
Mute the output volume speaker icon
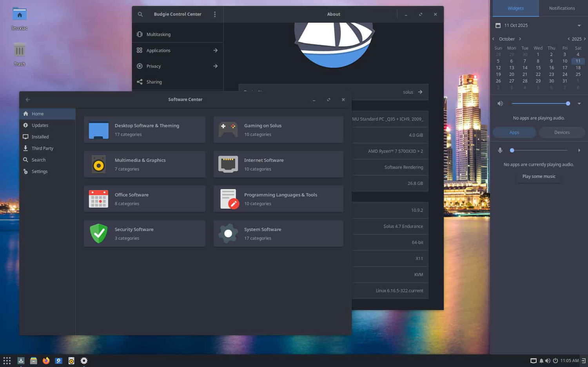click(x=500, y=103)
